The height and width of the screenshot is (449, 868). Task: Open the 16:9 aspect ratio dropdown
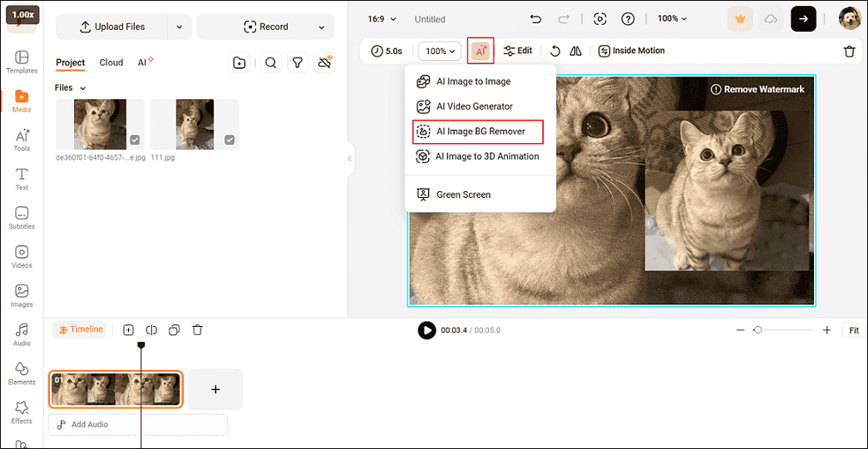pyautogui.click(x=382, y=19)
